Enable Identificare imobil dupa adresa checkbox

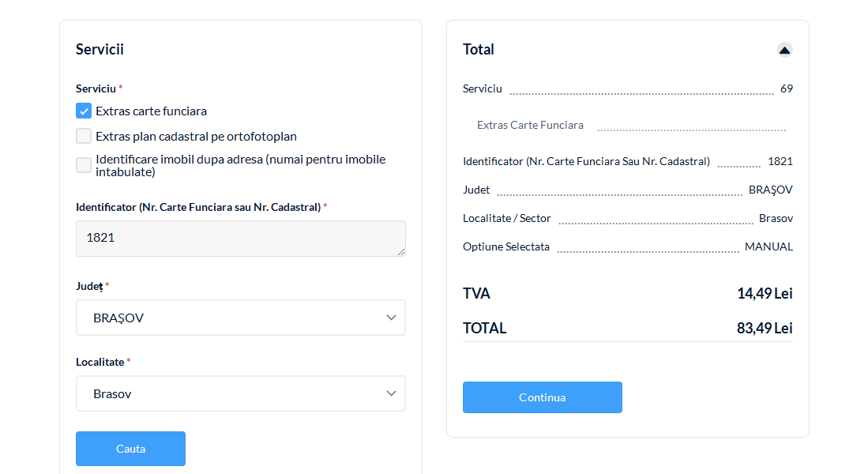pyautogui.click(x=84, y=165)
